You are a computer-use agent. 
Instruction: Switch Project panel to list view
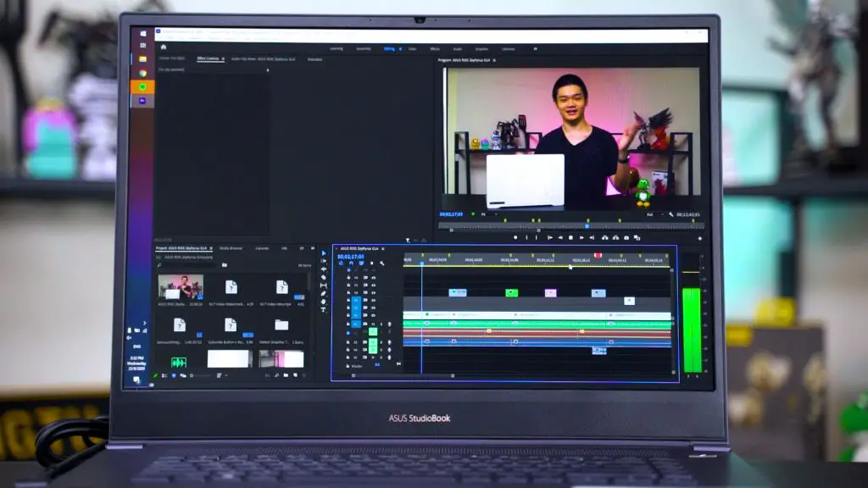point(164,375)
